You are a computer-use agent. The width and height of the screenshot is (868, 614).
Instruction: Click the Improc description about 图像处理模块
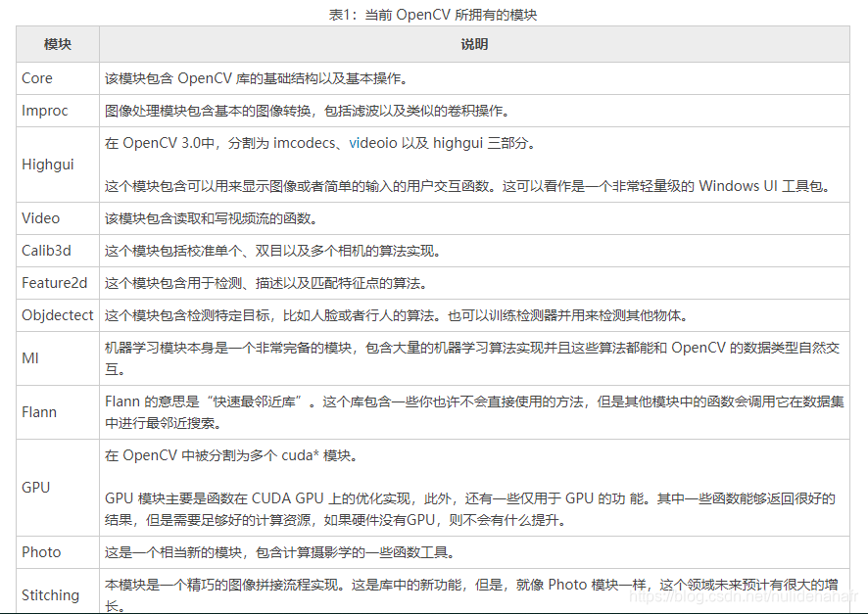pyautogui.click(x=308, y=111)
